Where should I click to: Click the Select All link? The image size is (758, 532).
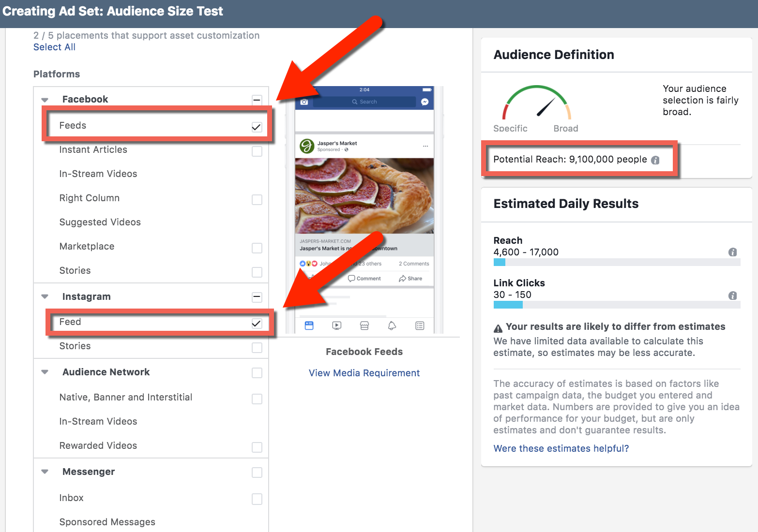coord(54,47)
